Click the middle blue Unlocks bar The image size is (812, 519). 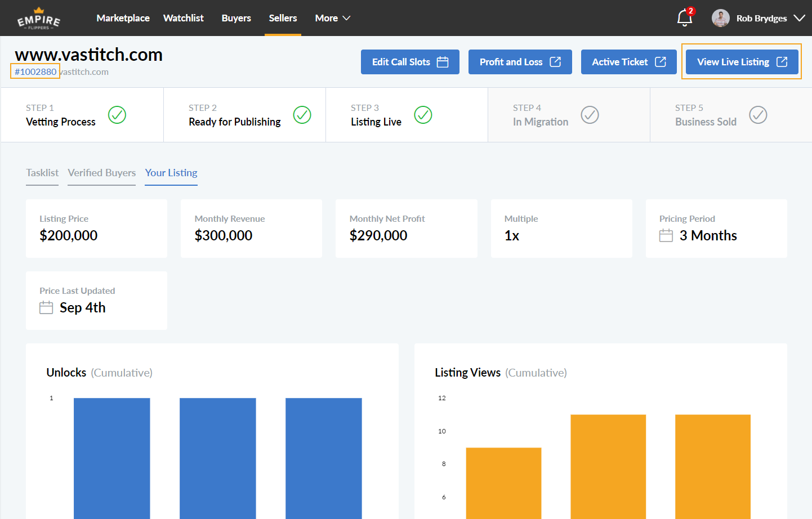218,458
